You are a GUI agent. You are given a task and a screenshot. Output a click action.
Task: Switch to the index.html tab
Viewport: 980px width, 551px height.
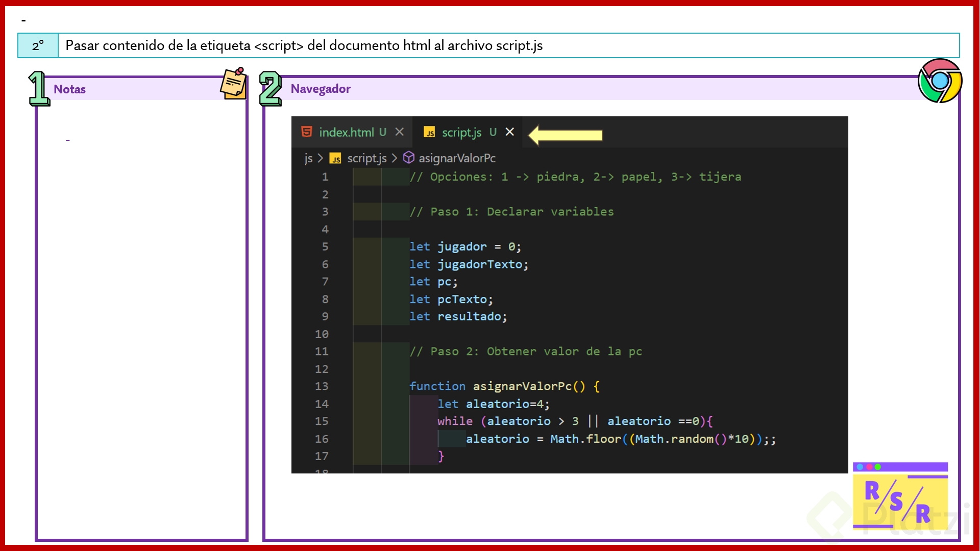(x=352, y=132)
